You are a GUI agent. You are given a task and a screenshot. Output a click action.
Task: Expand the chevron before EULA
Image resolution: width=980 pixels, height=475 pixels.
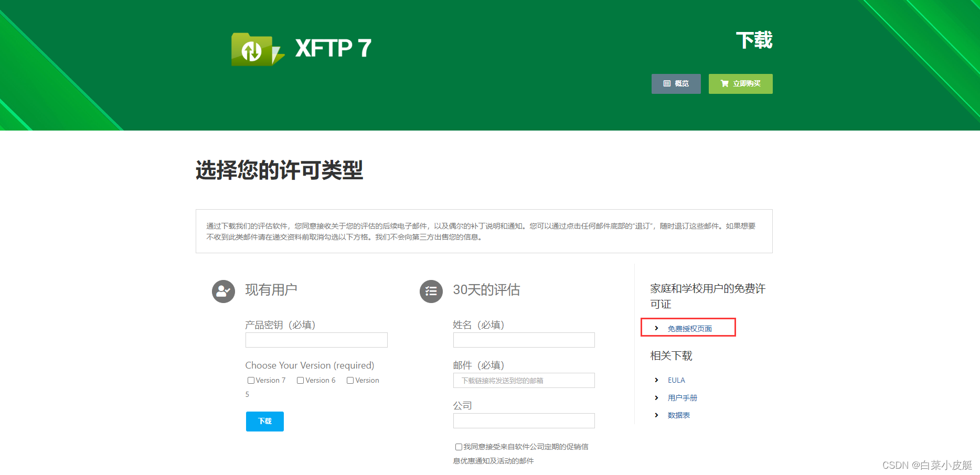(x=656, y=380)
